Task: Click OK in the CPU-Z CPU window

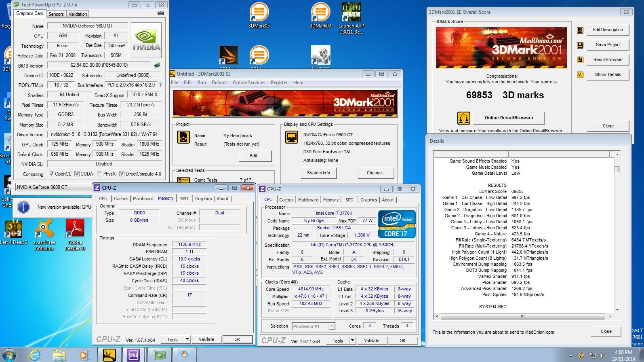Action: (x=402, y=341)
